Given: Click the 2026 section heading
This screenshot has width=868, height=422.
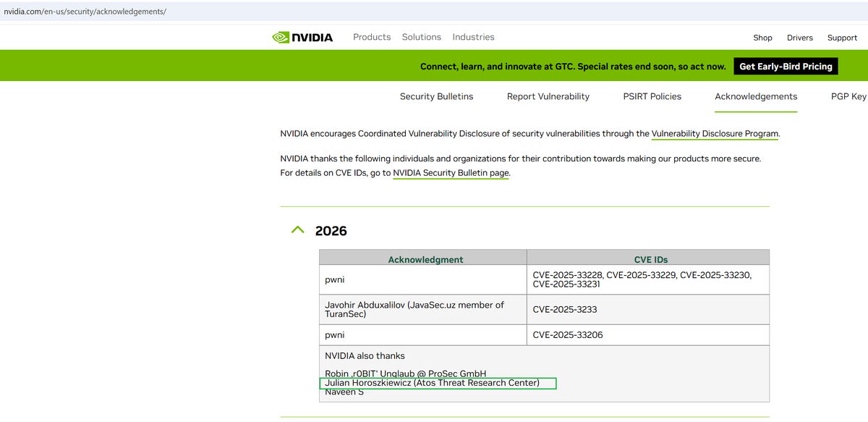Looking at the screenshot, I should point(331,231).
